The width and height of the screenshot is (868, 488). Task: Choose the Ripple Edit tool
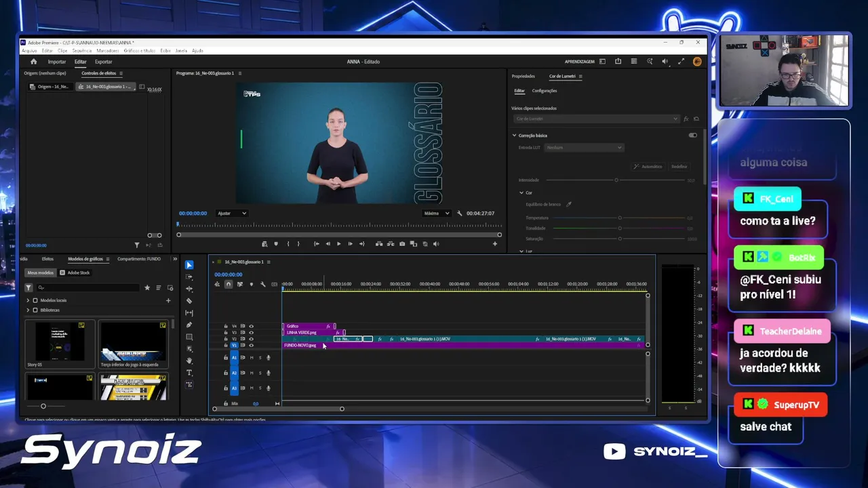[189, 289]
